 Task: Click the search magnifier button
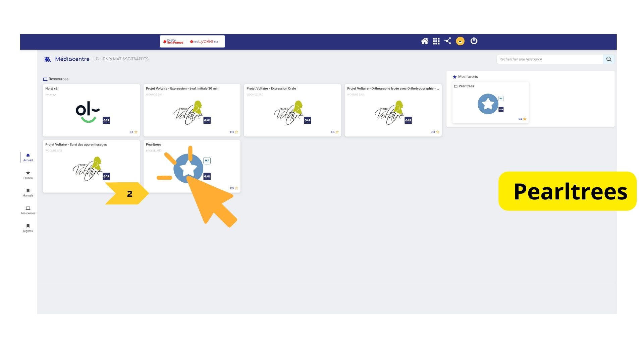609,59
